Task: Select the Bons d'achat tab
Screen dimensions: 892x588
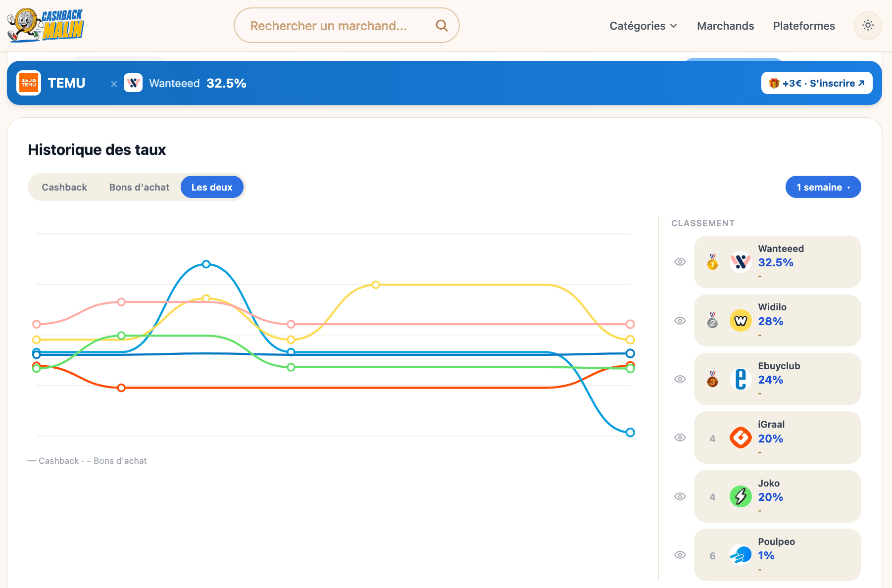Action: (x=139, y=187)
